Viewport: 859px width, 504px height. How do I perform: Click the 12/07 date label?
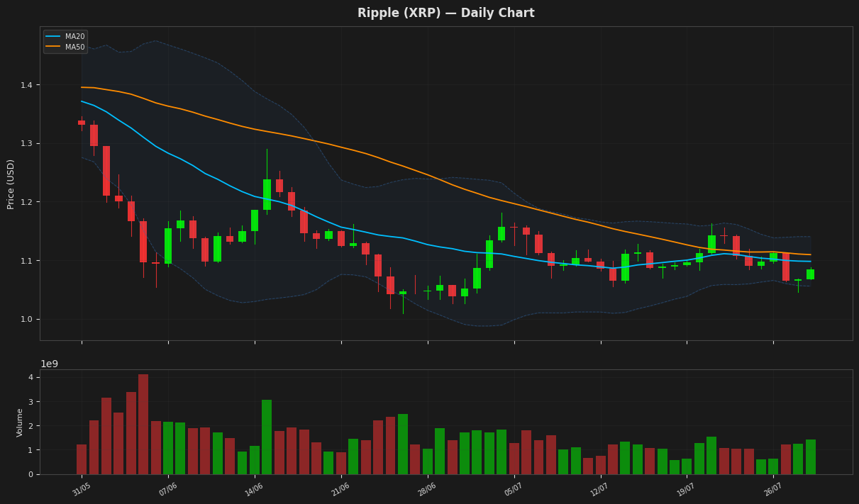(x=601, y=490)
